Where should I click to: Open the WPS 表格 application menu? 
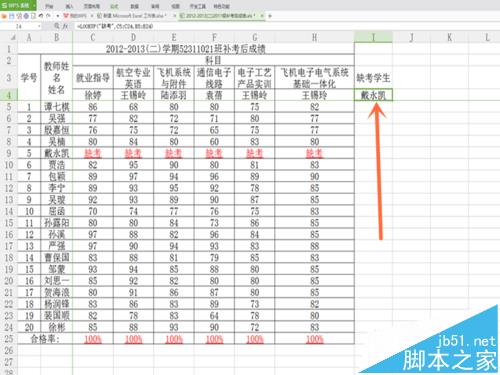[x=18, y=6]
